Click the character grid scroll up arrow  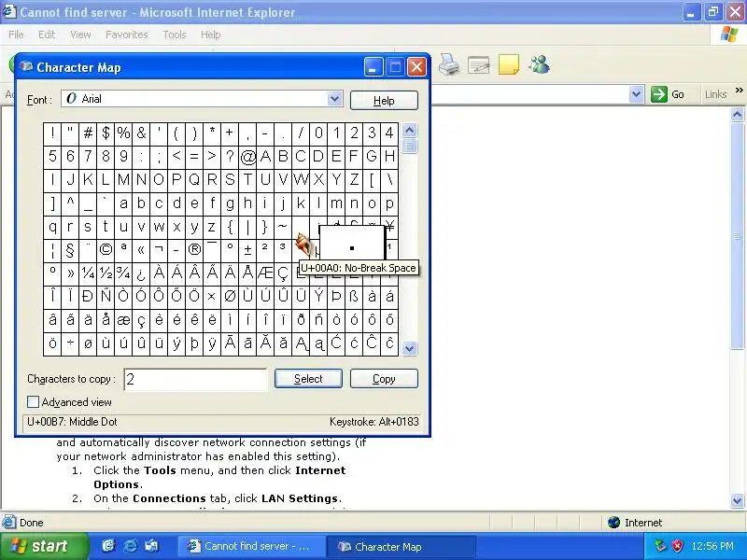(x=410, y=130)
